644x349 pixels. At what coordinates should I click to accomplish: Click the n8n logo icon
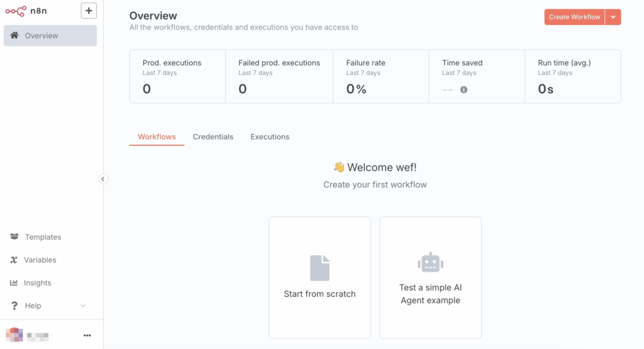(x=16, y=11)
